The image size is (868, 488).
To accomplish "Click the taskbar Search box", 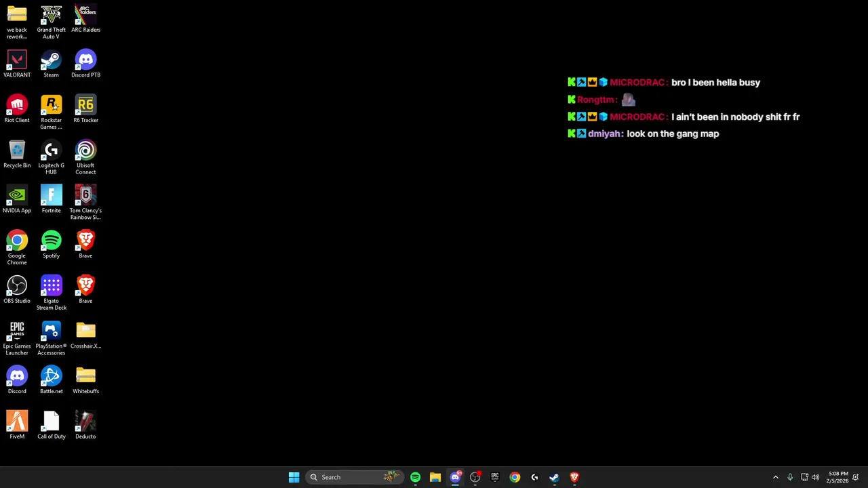I will pos(354,477).
